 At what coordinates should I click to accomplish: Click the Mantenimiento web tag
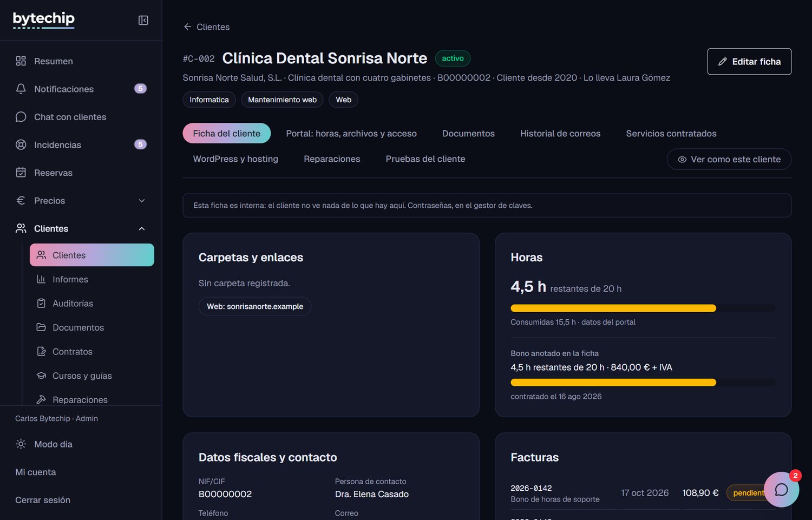(x=282, y=100)
